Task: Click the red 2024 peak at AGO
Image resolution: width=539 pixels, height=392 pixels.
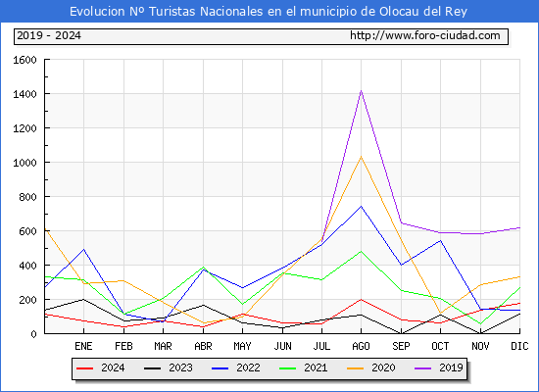Action: tap(361, 300)
